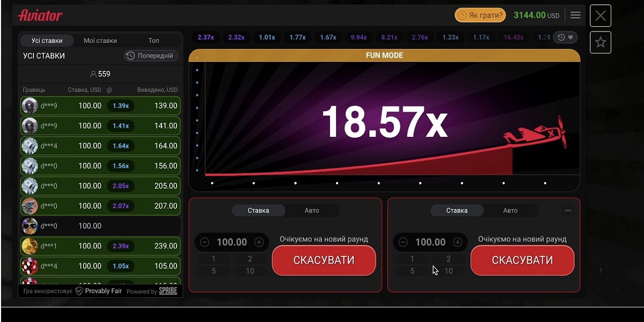Screen dimensions: 644x322
Task: Click plus icon in left bet panel
Action: (x=259, y=242)
